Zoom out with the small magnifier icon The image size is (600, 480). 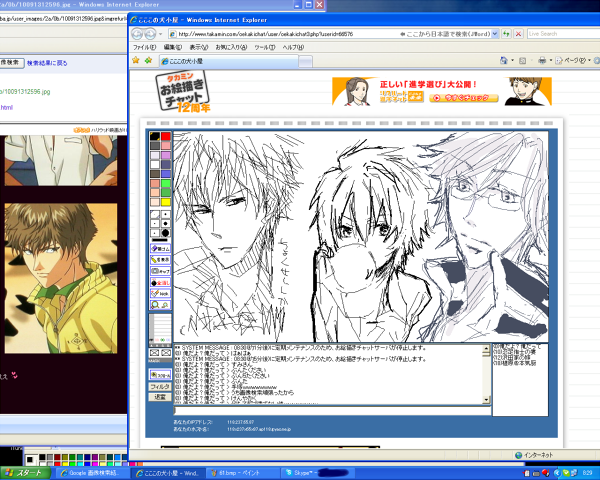(165, 305)
